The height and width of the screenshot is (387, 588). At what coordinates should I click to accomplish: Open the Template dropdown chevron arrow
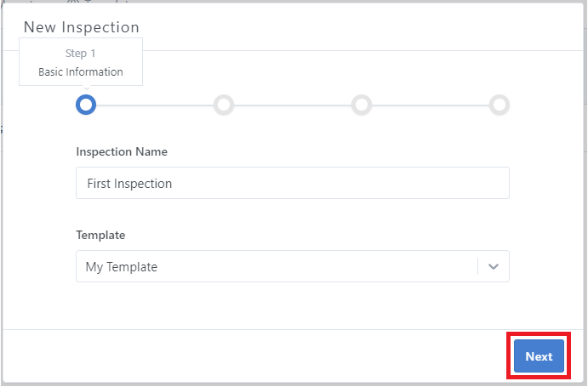pyautogui.click(x=494, y=266)
